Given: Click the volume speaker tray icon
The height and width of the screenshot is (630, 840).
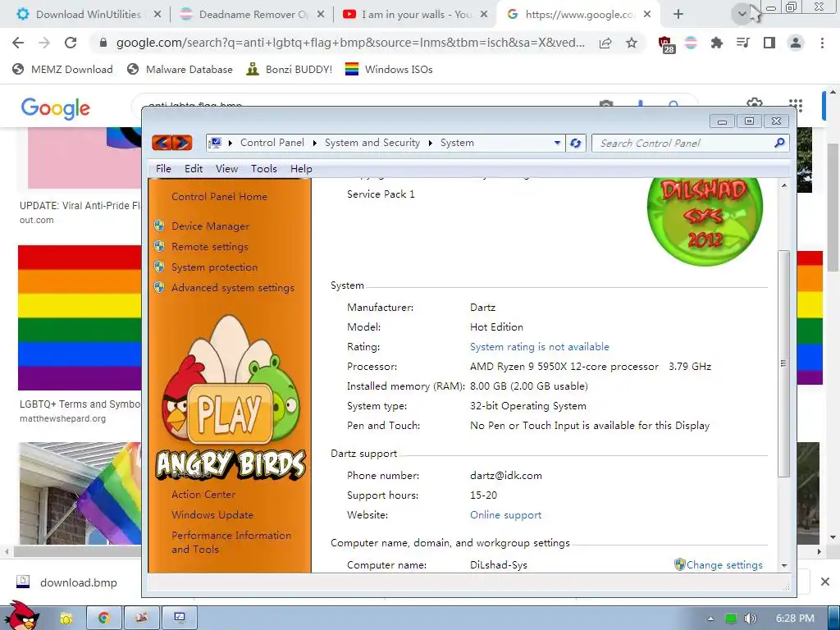Looking at the screenshot, I should [751, 619].
